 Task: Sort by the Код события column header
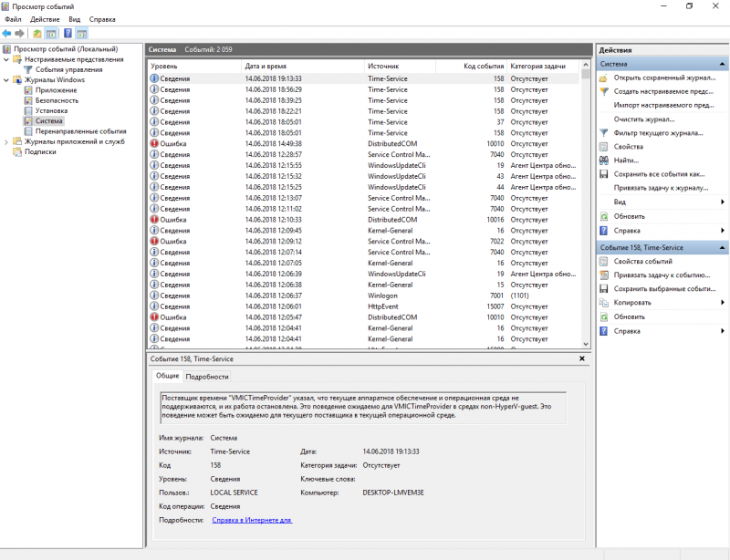[471, 66]
